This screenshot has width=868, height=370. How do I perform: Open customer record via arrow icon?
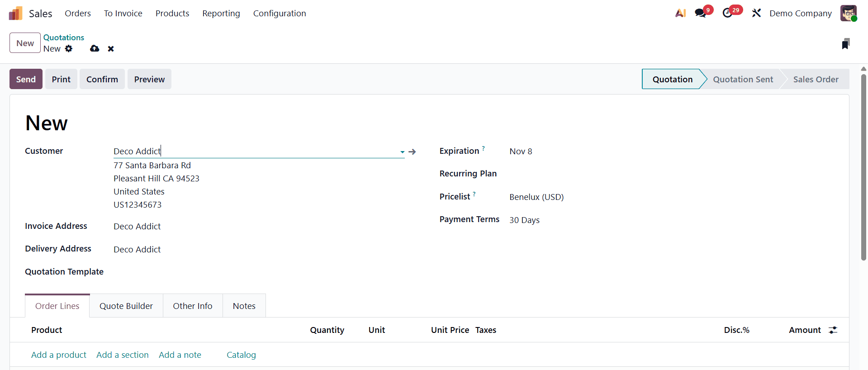click(412, 152)
